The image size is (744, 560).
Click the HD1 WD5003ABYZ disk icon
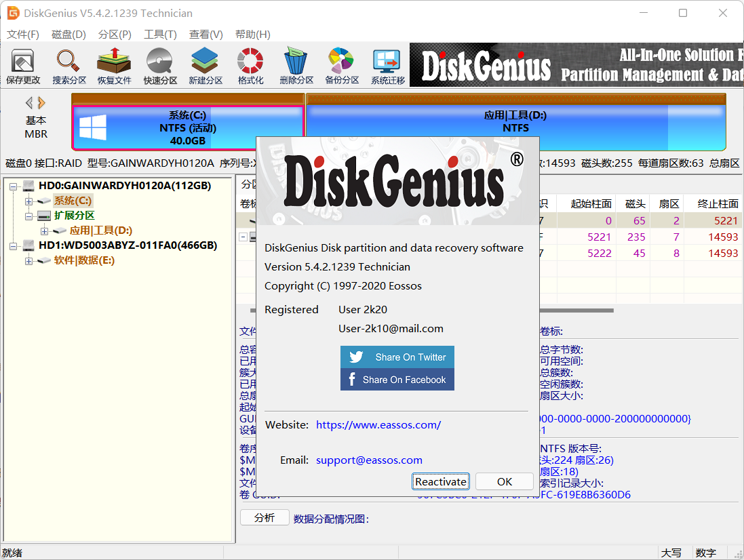tap(28, 245)
